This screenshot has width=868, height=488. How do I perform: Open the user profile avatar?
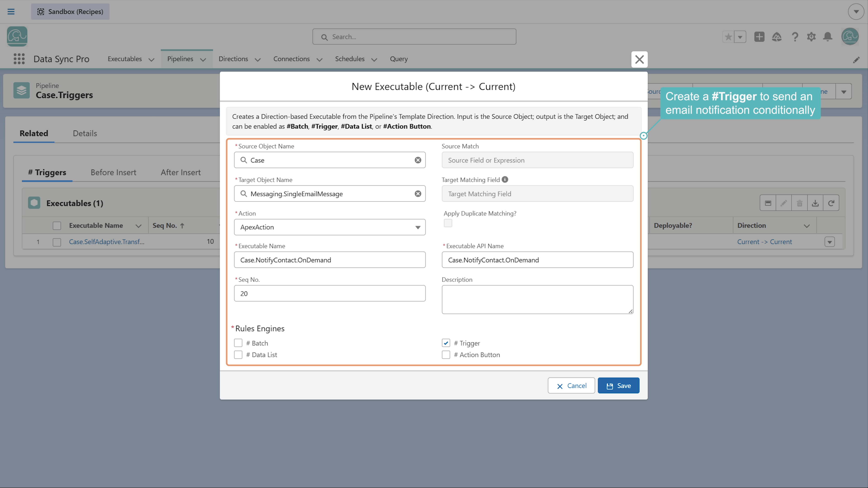850,36
